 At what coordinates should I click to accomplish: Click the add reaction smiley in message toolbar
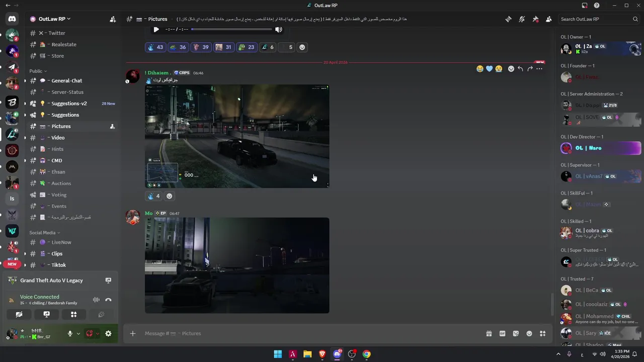(x=511, y=69)
